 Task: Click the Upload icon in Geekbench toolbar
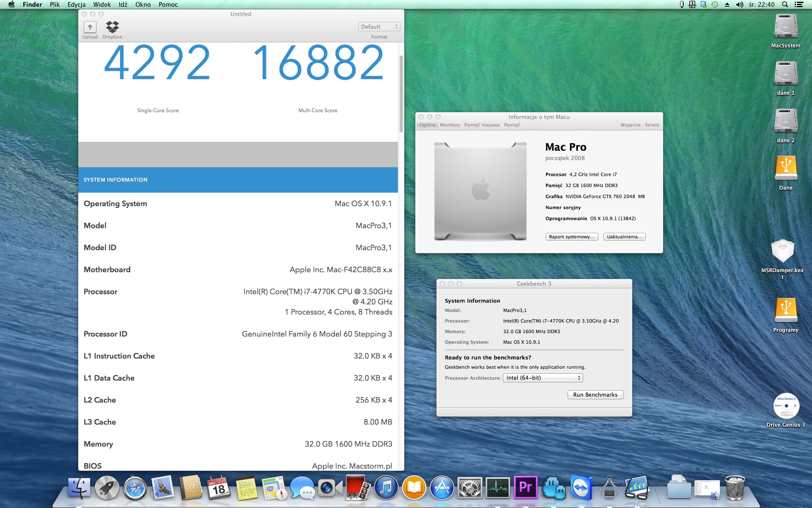(x=90, y=28)
